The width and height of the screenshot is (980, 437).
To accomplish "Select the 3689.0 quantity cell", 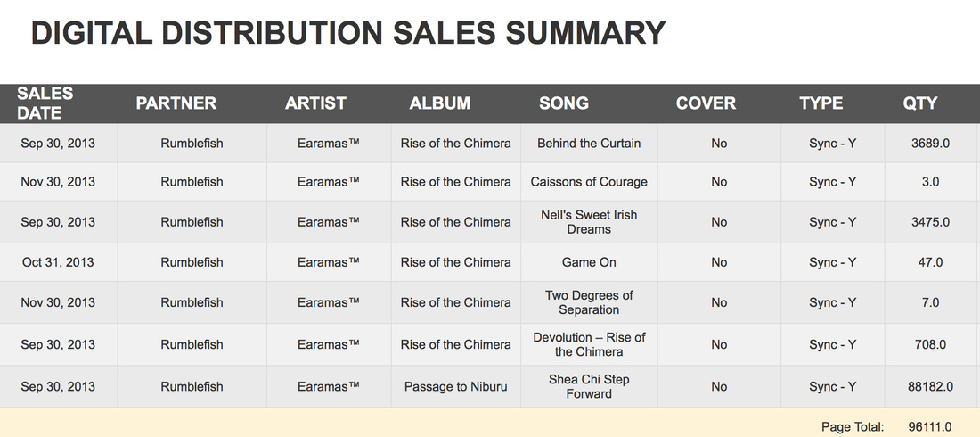I will [x=931, y=144].
